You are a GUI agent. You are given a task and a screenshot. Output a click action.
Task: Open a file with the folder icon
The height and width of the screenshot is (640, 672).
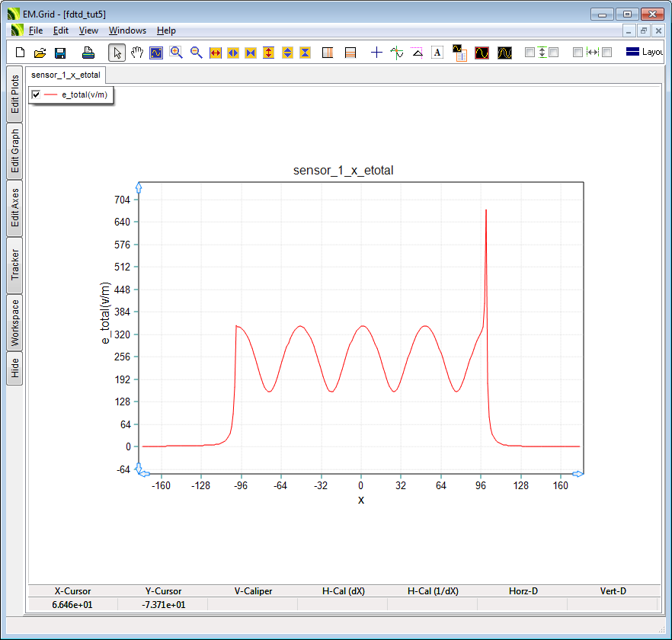[40, 53]
